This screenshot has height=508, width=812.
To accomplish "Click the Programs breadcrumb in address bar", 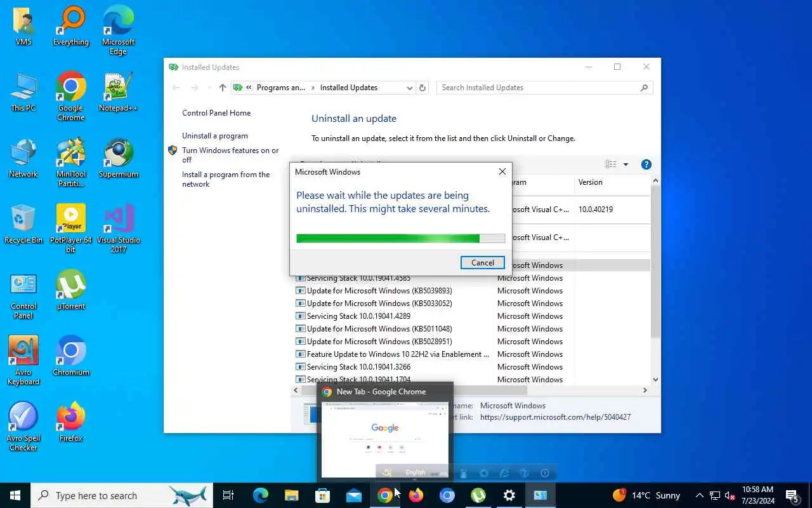I will pos(281,88).
